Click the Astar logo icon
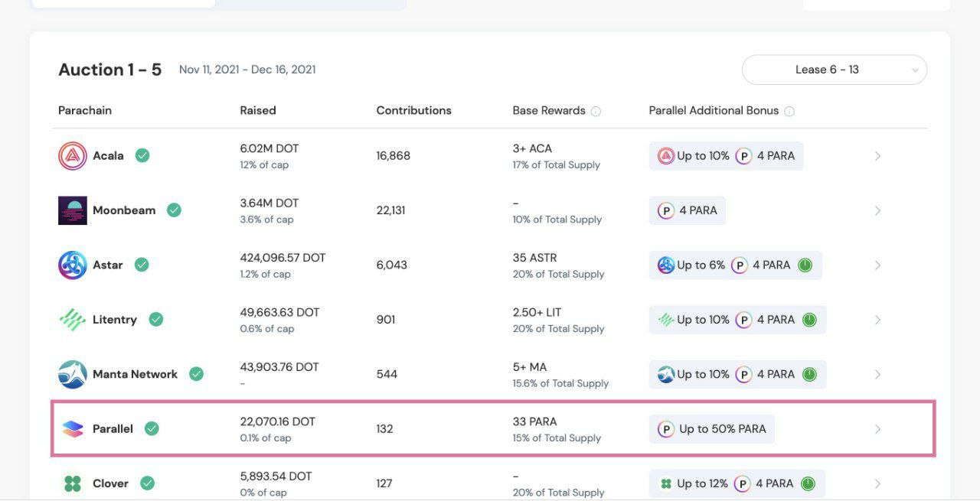Image resolution: width=980 pixels, height=501 pixels. pos(73,265)
